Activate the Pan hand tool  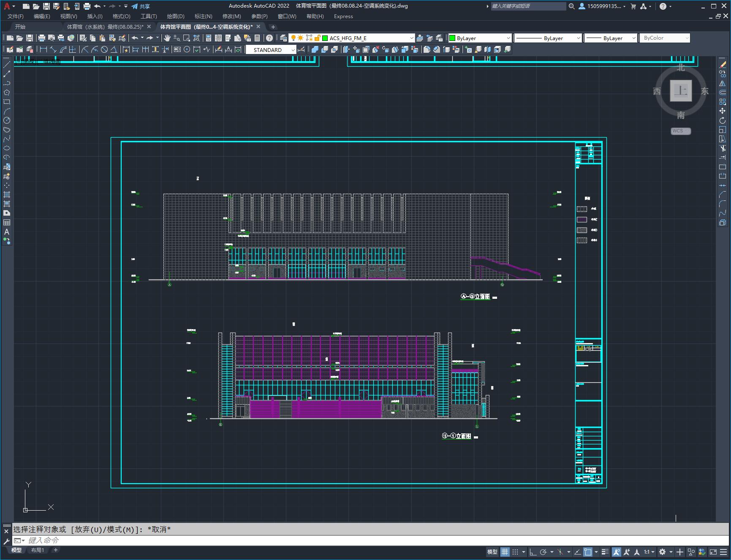(167, 38)
